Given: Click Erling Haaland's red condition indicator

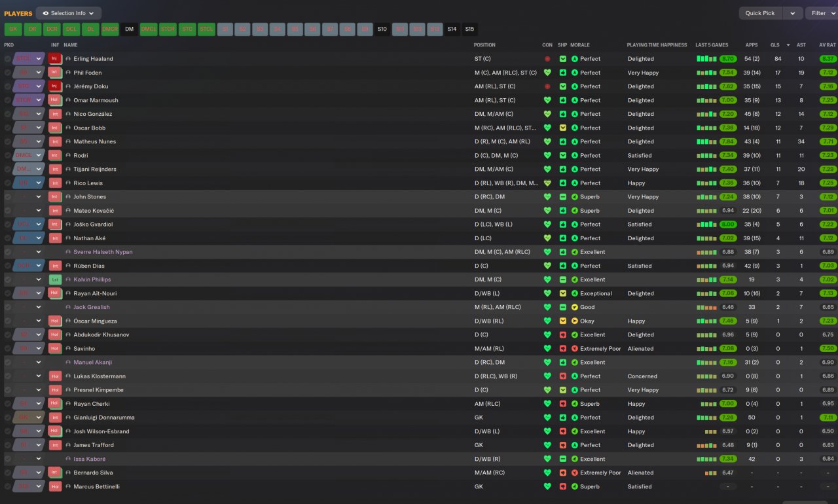Looking at the screenshot, I should (x=547, y=59).
